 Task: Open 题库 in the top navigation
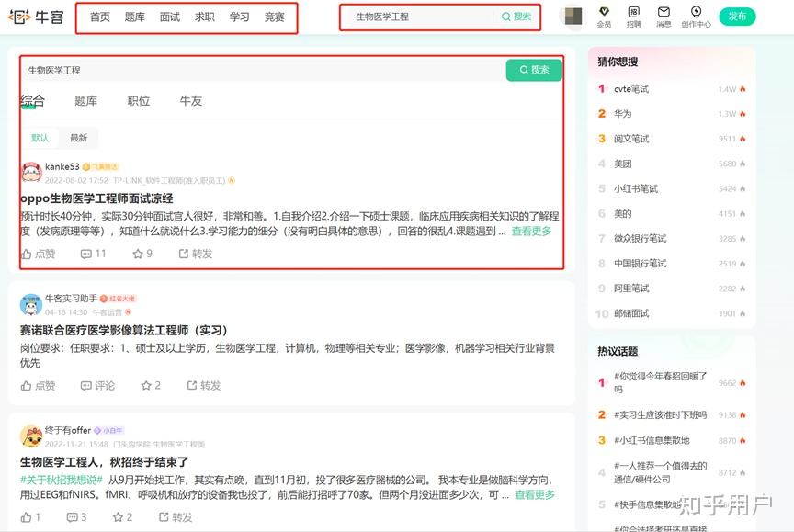coord(135,17)
